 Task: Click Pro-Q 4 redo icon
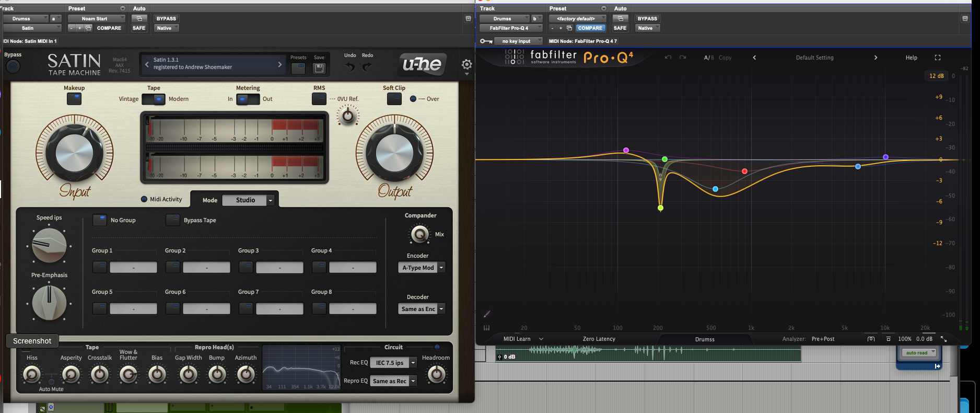(x=682, y=58)
